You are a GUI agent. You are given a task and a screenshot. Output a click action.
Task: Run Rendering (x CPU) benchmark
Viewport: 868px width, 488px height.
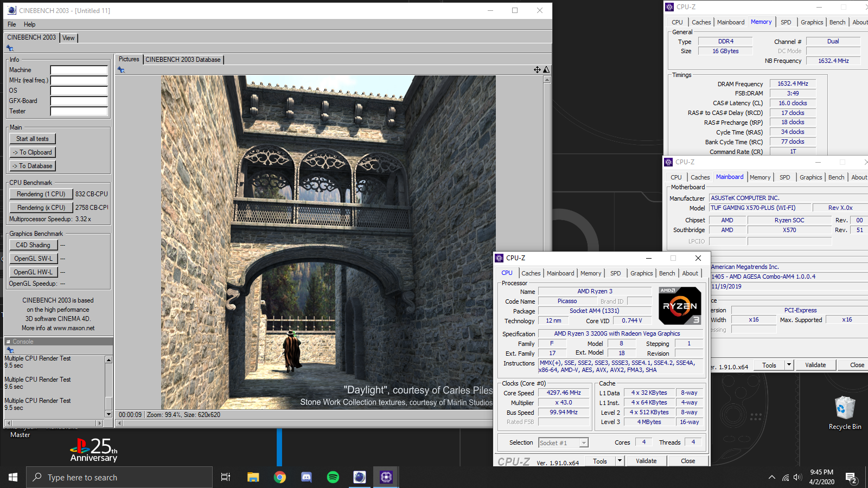point(41,208)
